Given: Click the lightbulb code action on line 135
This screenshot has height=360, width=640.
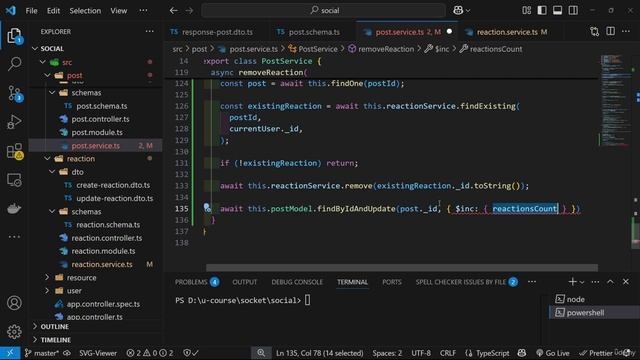Looking at the screenshot, I should 207,208.
